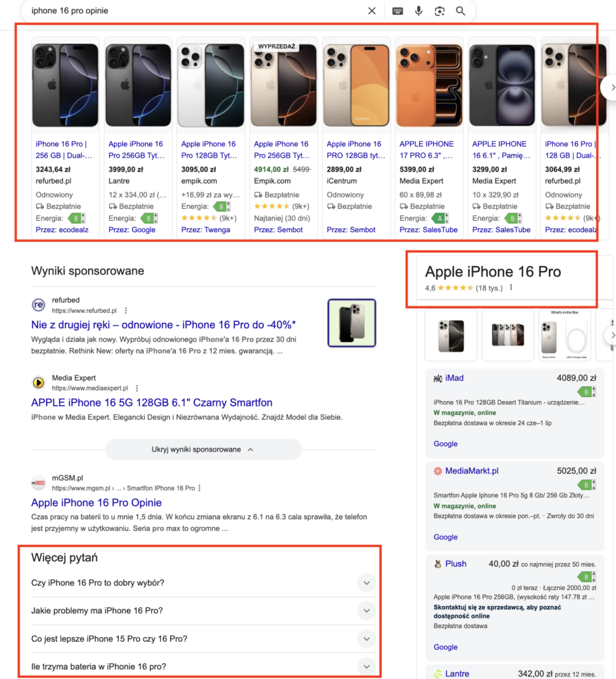
Task: Click 'Apple iPhone 16 Pro' knowledge panel heading
Action: click(493, 271)
